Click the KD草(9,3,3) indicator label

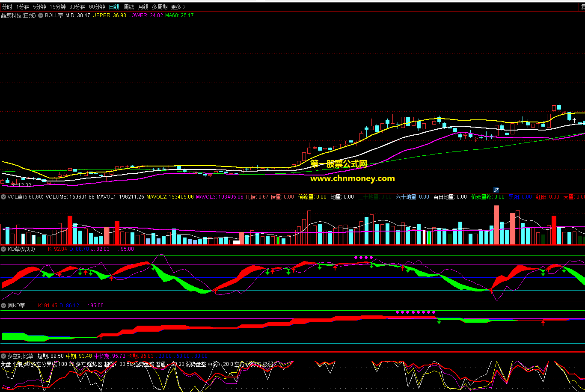[21, 249]
